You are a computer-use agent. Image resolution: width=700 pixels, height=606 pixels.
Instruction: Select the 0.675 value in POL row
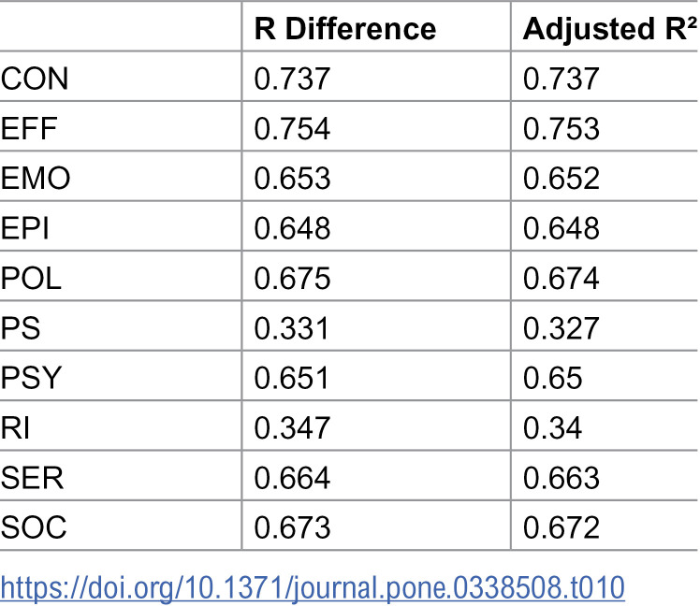click(x=292, y=278)
